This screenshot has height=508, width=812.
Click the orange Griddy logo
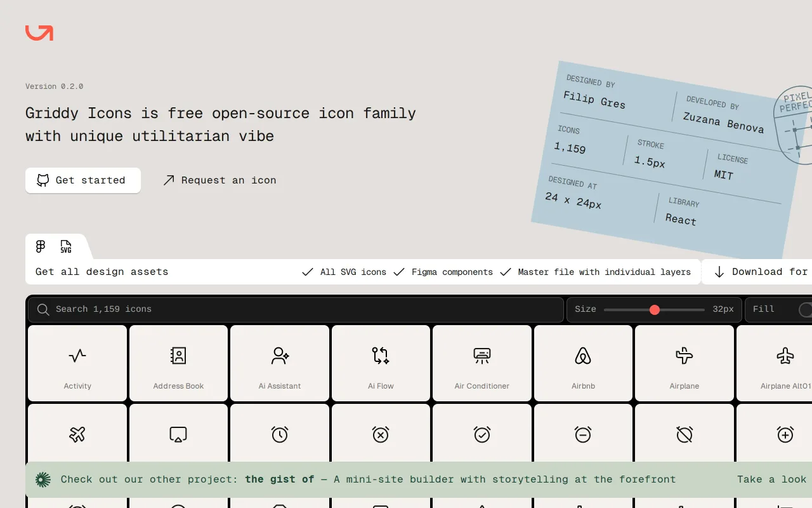pyautogui.click(x=39, y=33)
